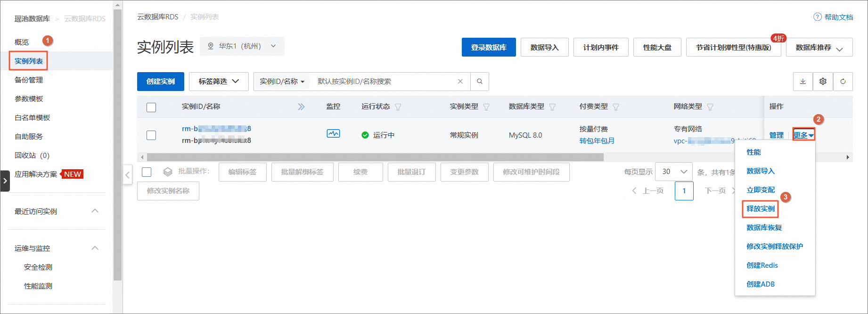Refresh the instance list
This screenshot has width=868, height=314.
pyautogui.click(x=843, y=82)
